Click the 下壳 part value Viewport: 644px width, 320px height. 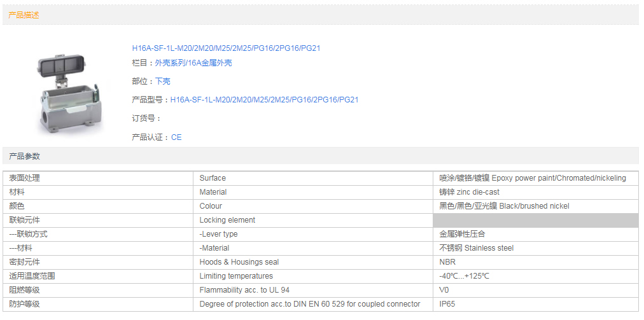point(162,81)
